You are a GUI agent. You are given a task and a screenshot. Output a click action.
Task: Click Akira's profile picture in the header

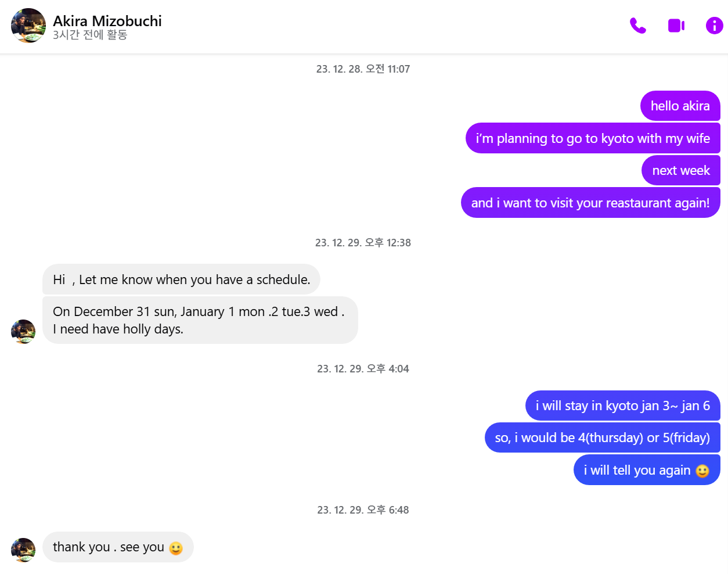(28, 26)
